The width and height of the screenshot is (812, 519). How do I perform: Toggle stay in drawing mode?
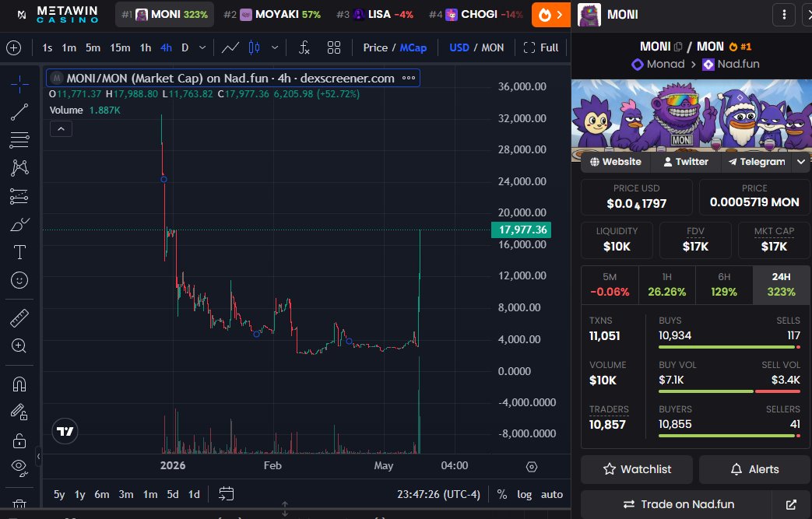pyautogui.click(x=19, y=412)
